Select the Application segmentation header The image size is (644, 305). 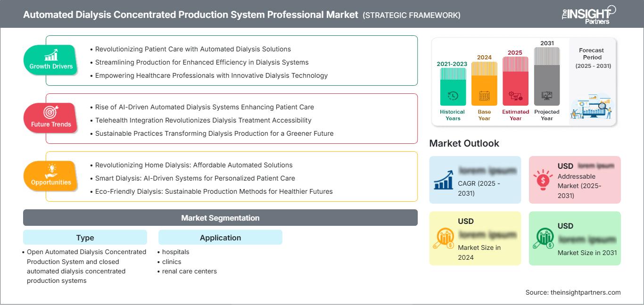tap(220, 238)
